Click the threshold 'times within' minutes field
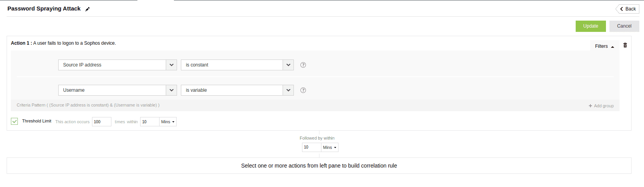This screenshot has width=644, height=187. coord(149,122)
